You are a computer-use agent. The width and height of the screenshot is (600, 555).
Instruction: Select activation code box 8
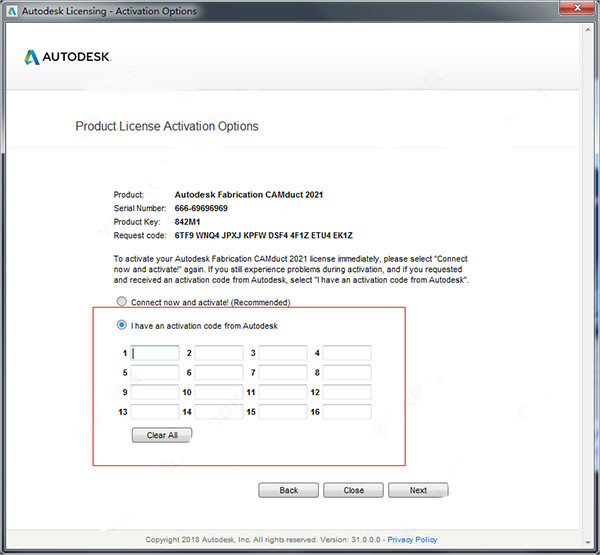[347, 373]
